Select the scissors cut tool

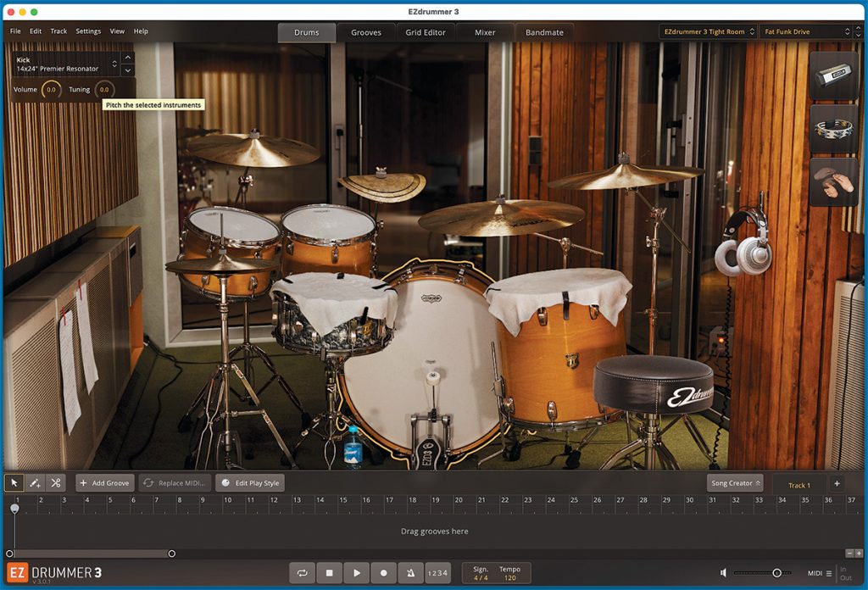pyautogui.click(x=55, y=482)
